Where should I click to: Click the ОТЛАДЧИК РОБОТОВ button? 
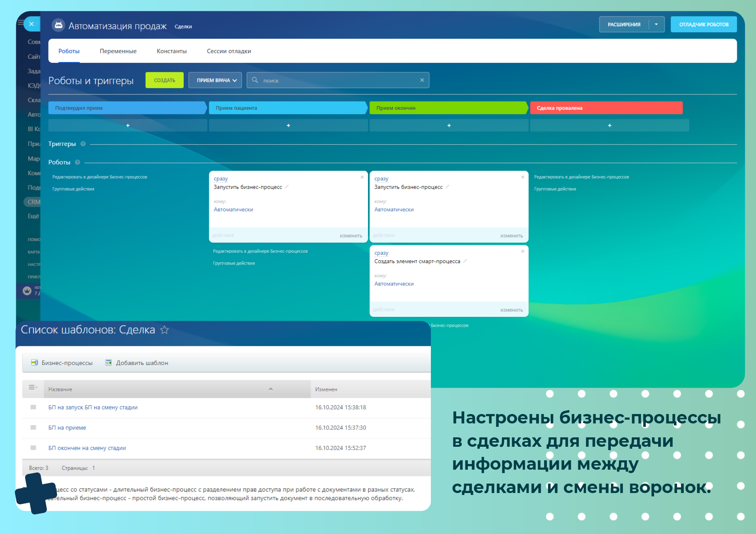point(703,24)
